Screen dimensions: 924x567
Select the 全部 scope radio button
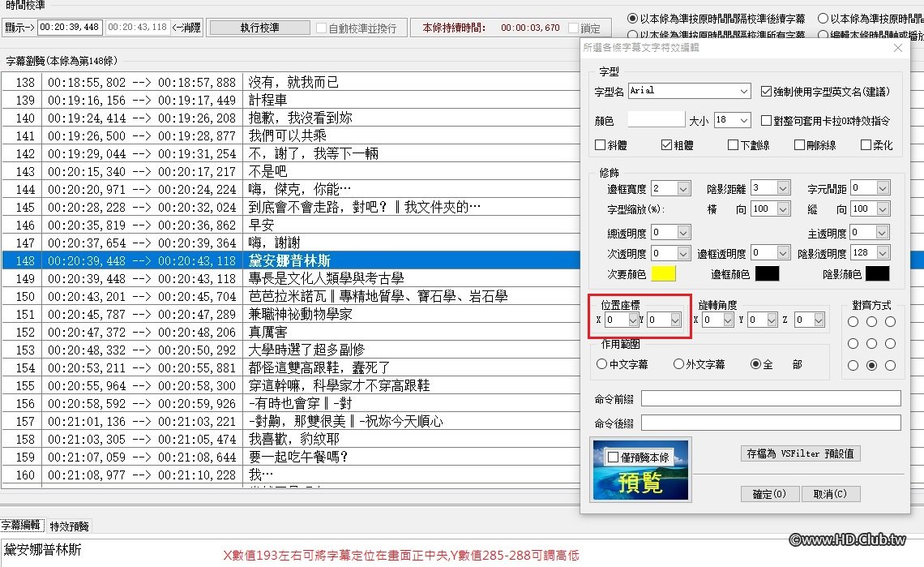point(755,364)
